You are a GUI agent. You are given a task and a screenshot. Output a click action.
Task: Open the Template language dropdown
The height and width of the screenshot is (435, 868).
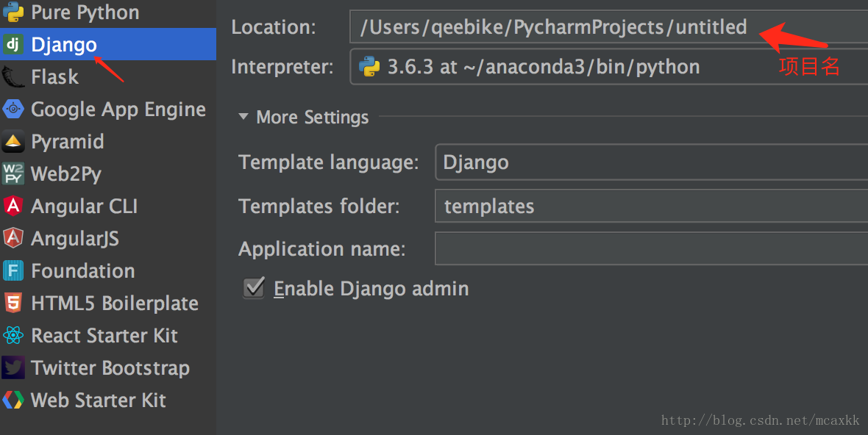pyautogui.click(x=652, y=162)
